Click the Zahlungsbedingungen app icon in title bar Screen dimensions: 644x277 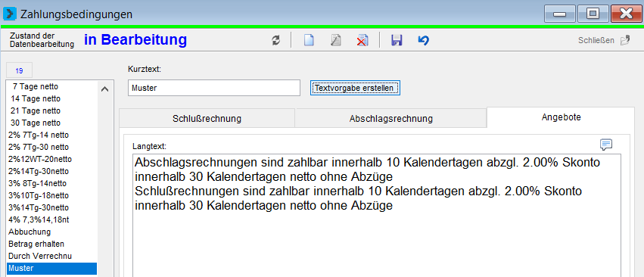point(9,14)
